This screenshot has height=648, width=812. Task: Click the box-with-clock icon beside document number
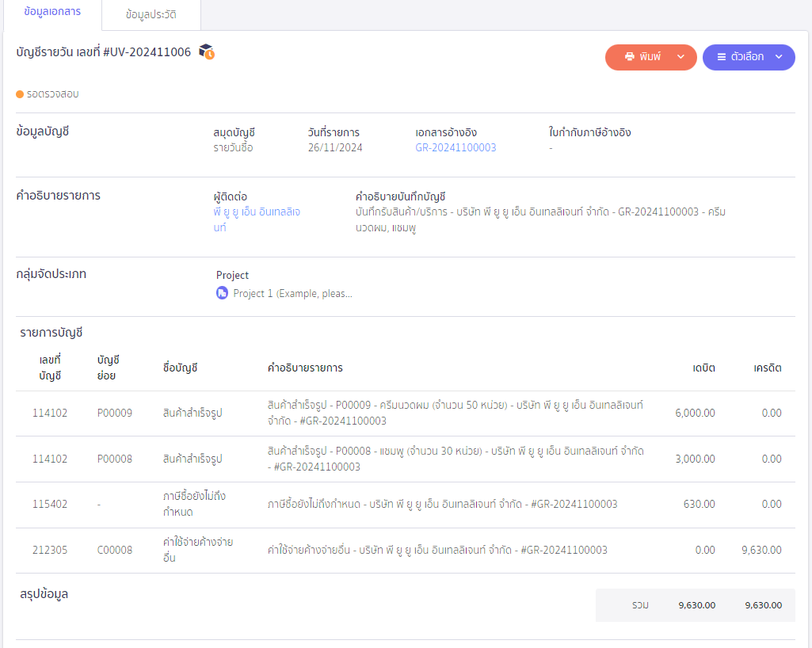click(x=206, y=52)
